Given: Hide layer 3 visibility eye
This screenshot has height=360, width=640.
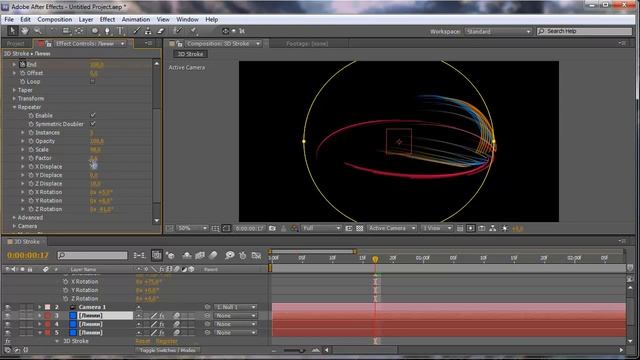Looking at the screenshot, I should pyautogui.click(x=7, y=316).
